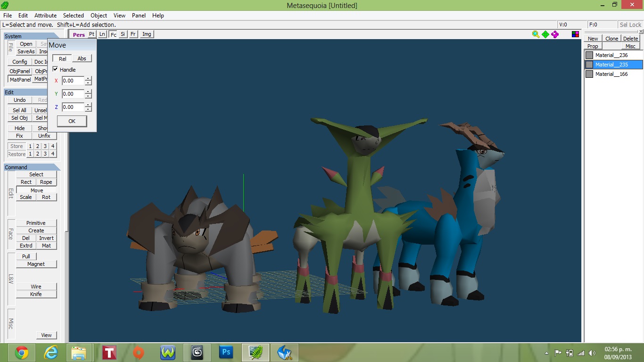Click the blue app icon after Metasequoia on taskbar

click(x=285, y=353)
